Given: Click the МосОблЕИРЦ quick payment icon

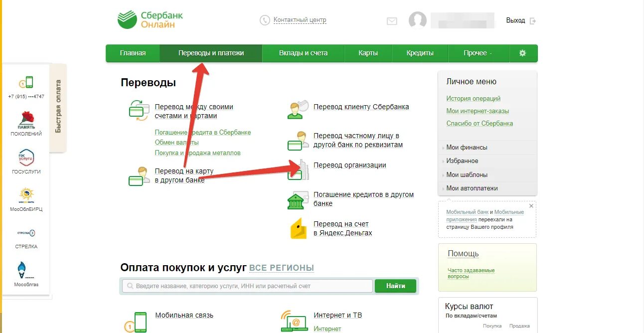Looking at the screenshot, I should (26, 195).
